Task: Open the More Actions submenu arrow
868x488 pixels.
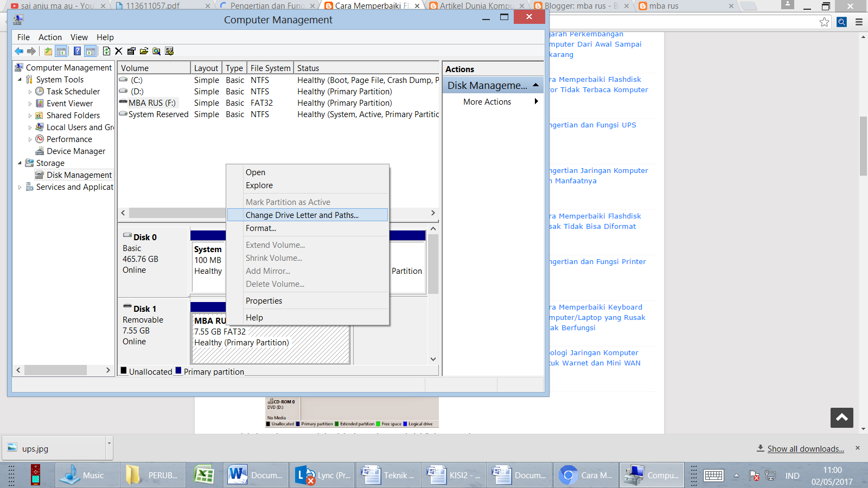Action: (x=536, y=101)
